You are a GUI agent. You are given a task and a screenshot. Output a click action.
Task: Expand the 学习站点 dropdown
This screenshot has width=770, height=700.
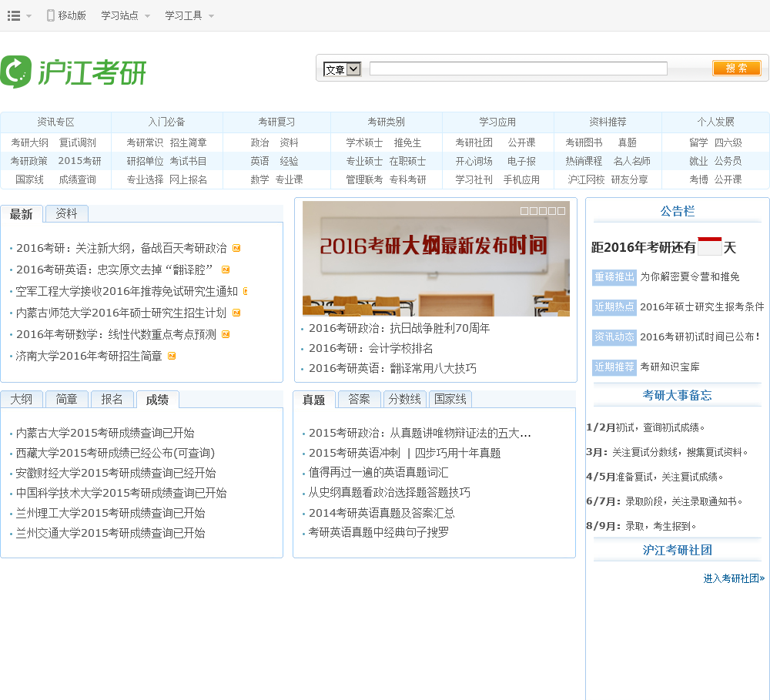125,15
